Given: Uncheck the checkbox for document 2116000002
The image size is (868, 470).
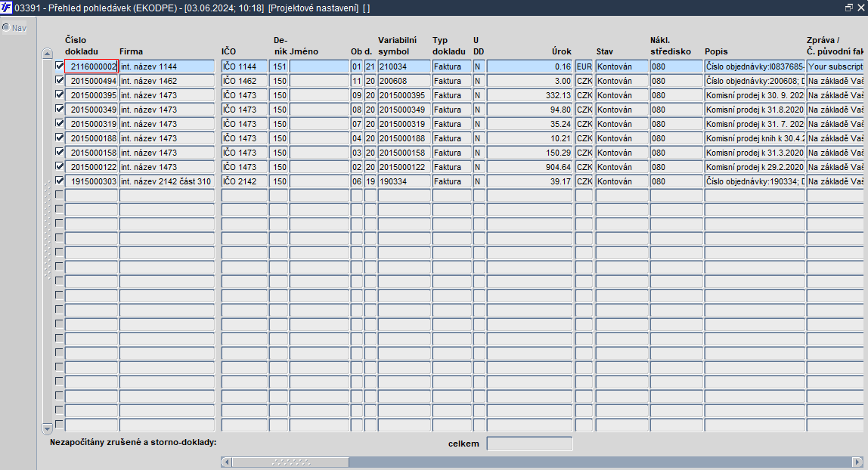Looking at the screenshot, I should (x=59, y=66).
